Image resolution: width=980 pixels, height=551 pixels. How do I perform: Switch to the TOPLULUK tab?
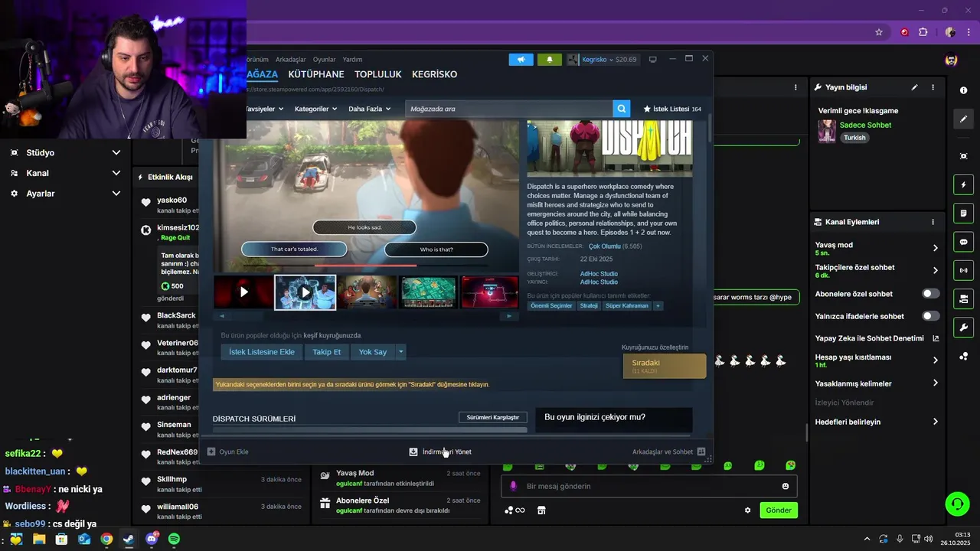(x=378, y=74)
